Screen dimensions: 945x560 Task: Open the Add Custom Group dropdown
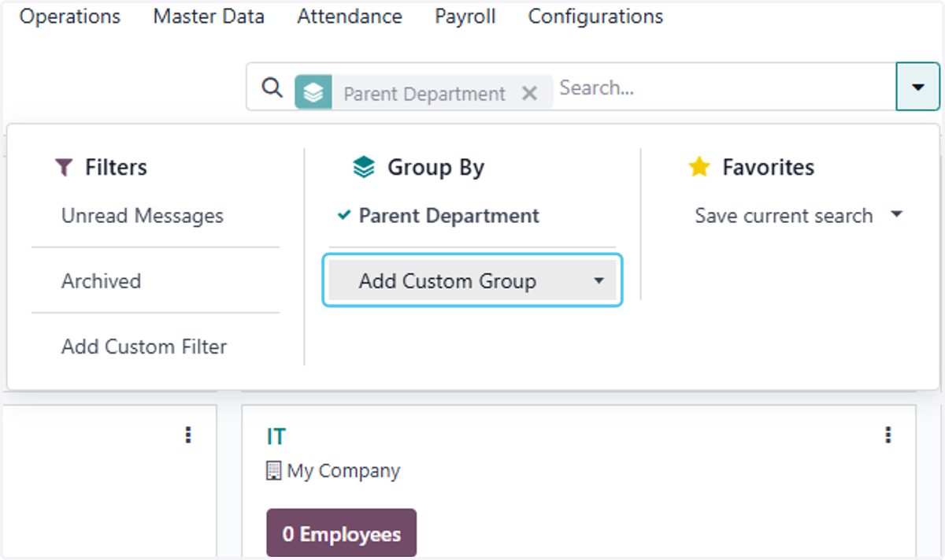[x=472, y=281]
